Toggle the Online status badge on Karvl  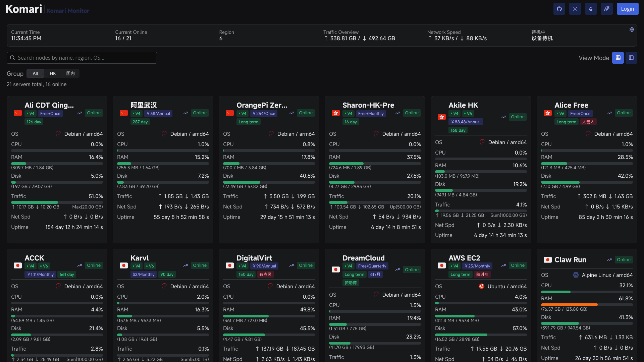tap(200, 265)
